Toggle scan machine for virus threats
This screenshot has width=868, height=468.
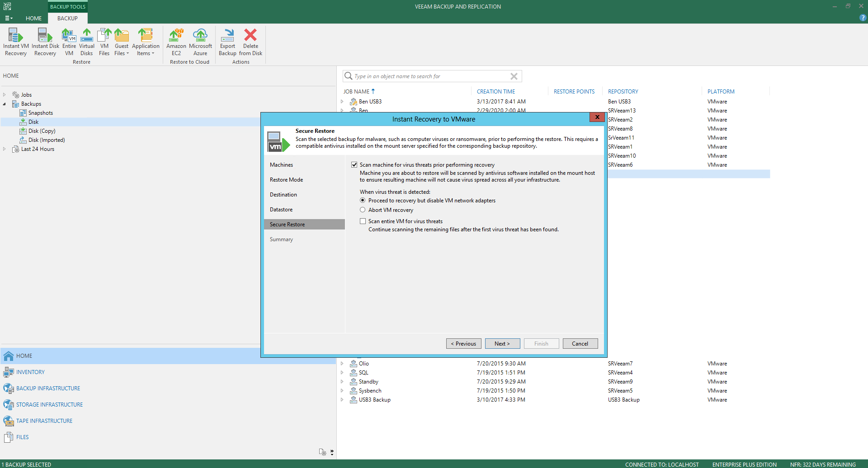354,165
